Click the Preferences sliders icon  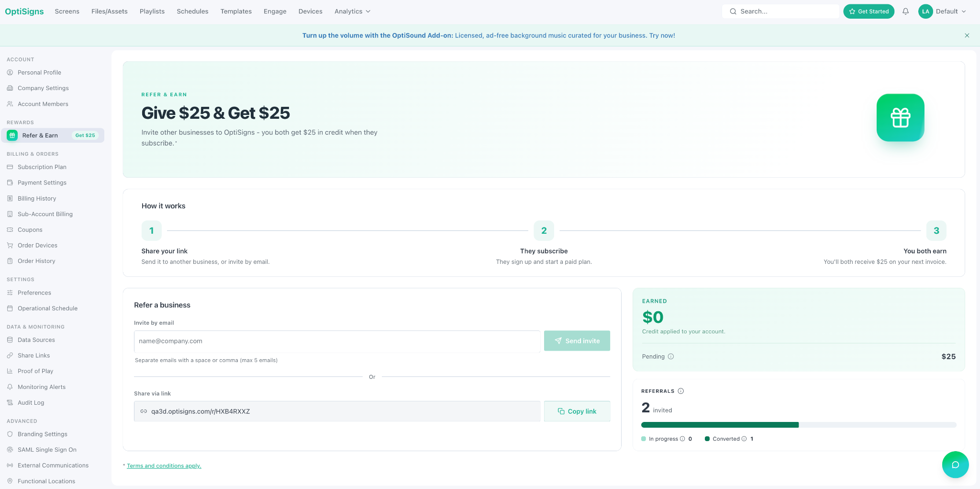tap(10, 293)
